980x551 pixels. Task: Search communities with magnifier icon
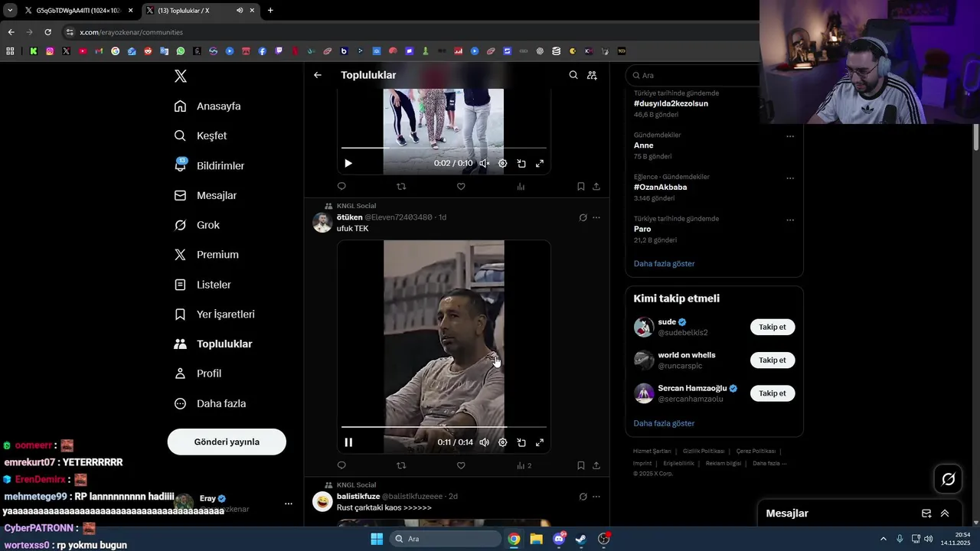573,75
